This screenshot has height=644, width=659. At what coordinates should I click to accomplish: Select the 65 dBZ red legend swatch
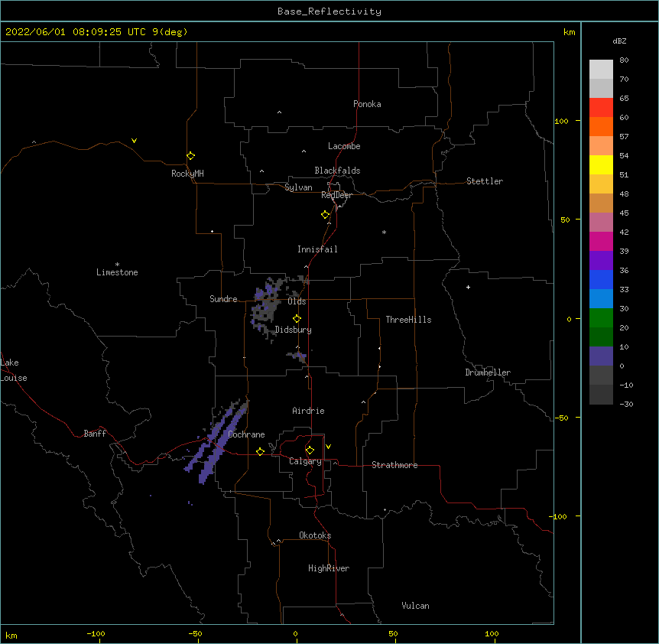(x=601, y=108)
